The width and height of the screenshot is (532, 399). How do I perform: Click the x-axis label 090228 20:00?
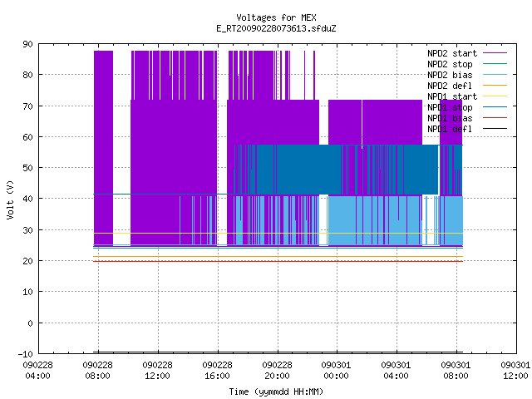pos(277,371)
